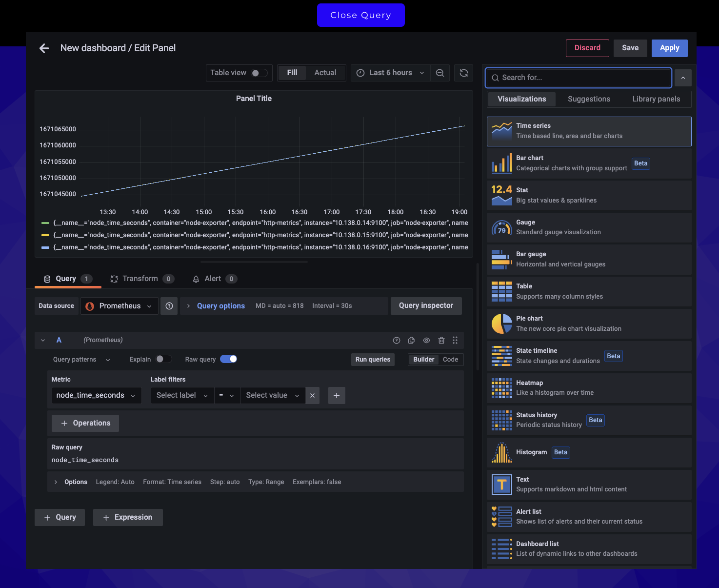Screen dimensions: 719x588
Task: Collapse the visualization picker chevron
Action: pyautogui.click(x=683, y=78)
